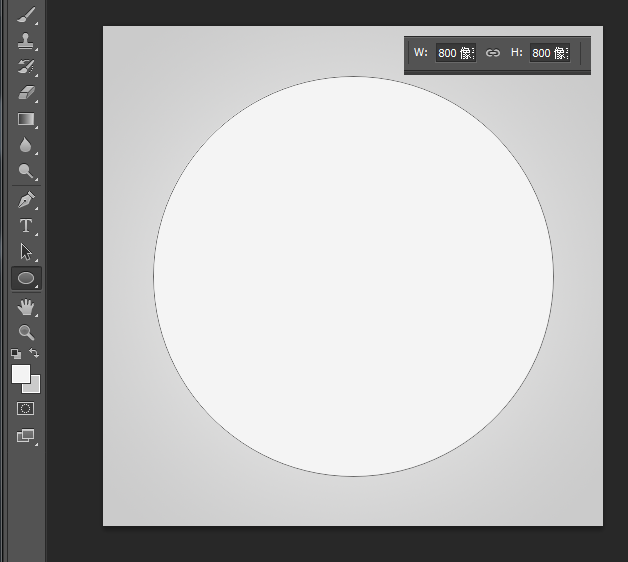Edit the W width field
The width and height of the screenshot is (628, 562).
456,53
